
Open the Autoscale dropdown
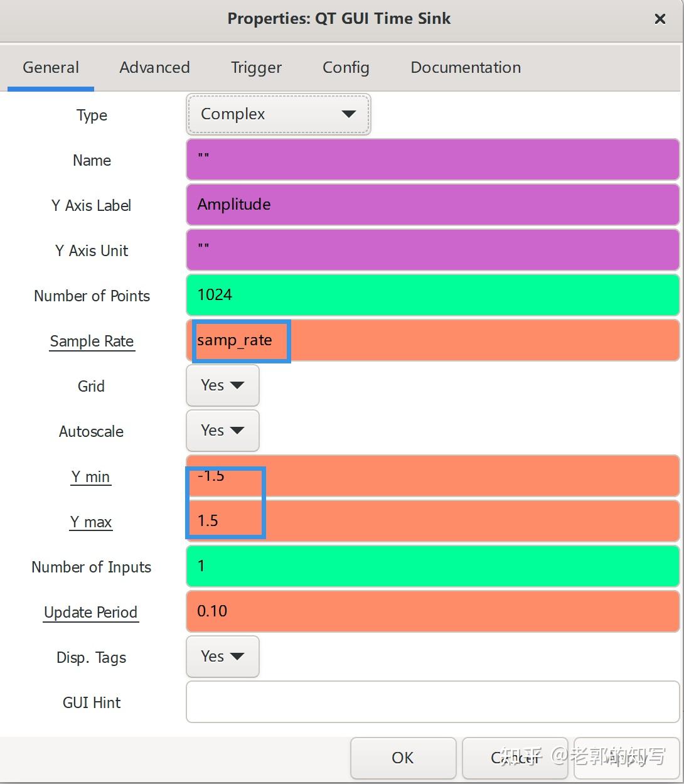click(222, 431)
